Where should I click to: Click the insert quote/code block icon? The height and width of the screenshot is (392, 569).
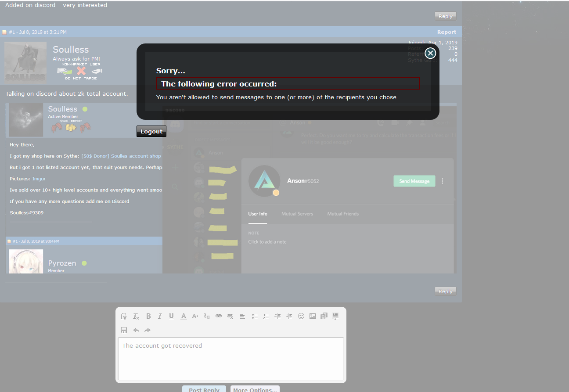(x=335, y=316)
